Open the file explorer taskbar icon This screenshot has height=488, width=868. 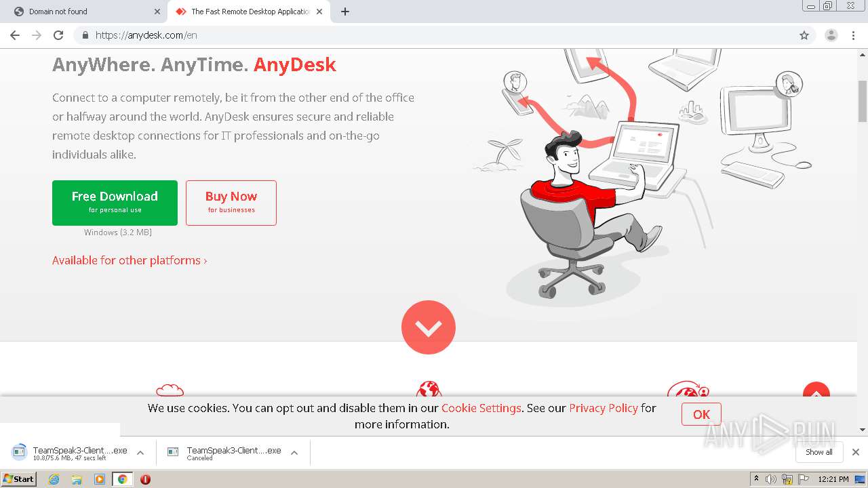(77, 479)
